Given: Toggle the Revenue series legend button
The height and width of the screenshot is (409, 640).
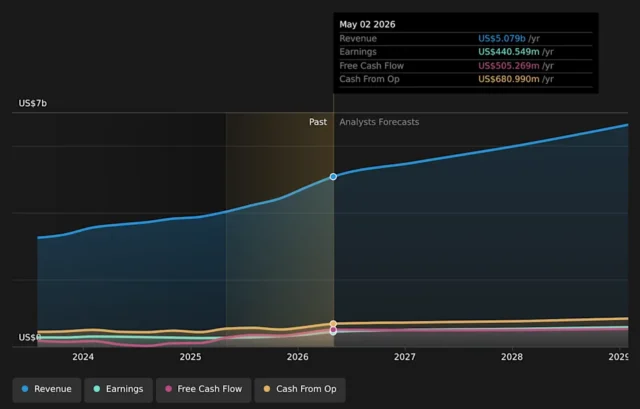Looking at the screenshot, I should 47,389.
